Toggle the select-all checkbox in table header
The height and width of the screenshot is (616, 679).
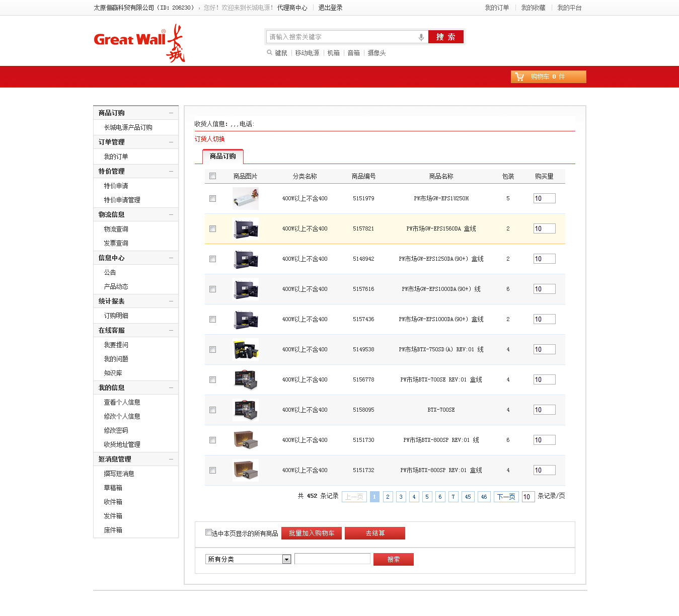(x=212, y=176)
